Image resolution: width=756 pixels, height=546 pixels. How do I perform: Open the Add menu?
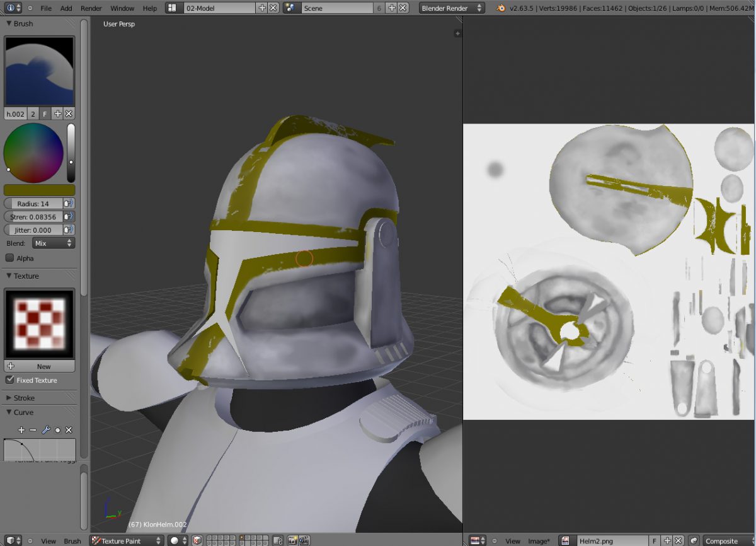(66, 8)
